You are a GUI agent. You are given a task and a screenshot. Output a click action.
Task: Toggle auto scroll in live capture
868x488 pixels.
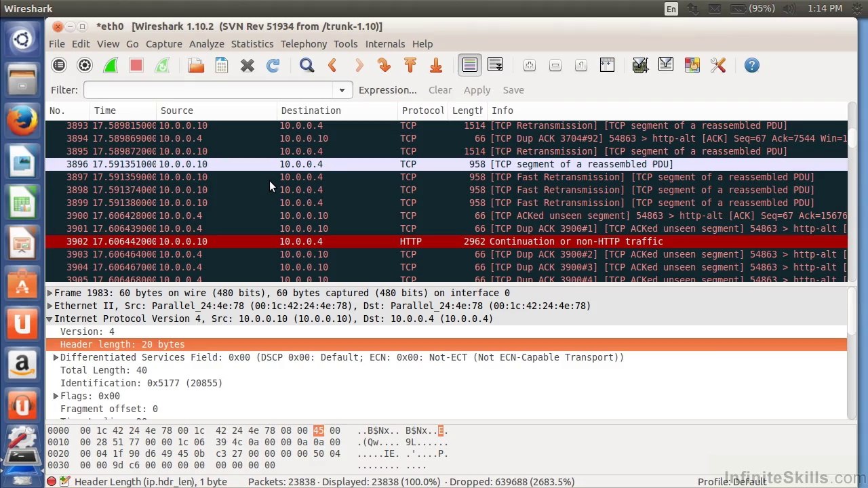pyautogui.click(x=496, y=65)
